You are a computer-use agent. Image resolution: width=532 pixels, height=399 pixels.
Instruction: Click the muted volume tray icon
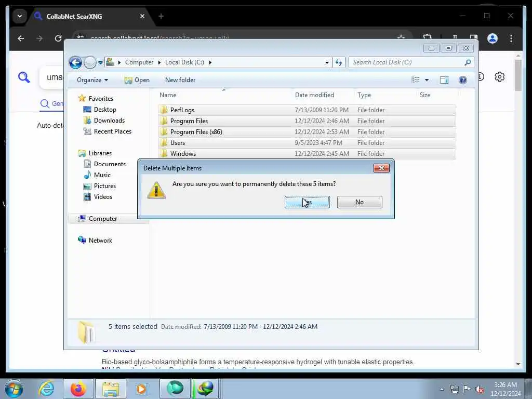(480, 389)
